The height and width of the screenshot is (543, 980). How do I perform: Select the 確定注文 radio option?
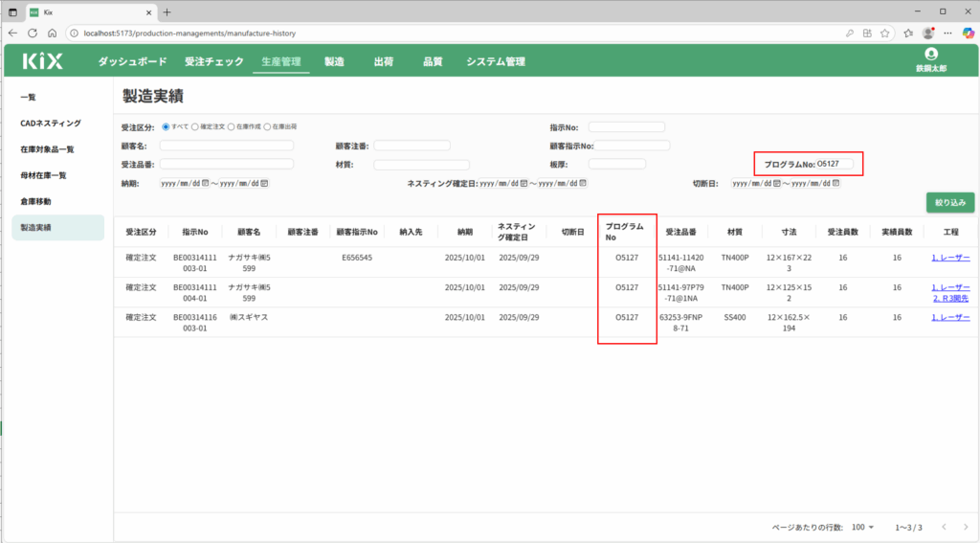(x=195, y=126)
